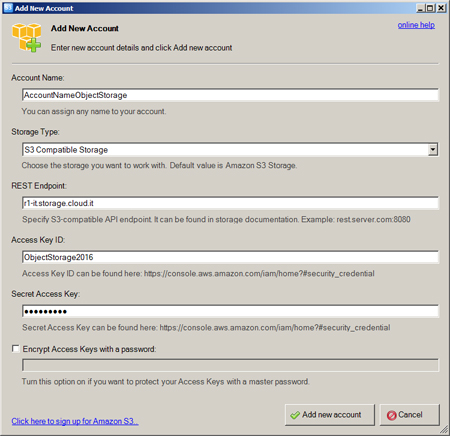Open the Storage Type dropdown arrow
450x436 pixels.
coord(433,150)
